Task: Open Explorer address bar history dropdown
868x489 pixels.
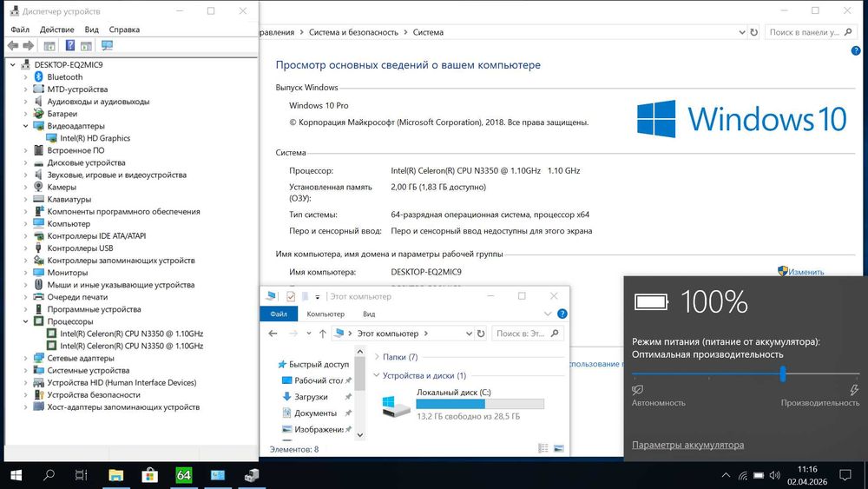Action: pos(469,334)
